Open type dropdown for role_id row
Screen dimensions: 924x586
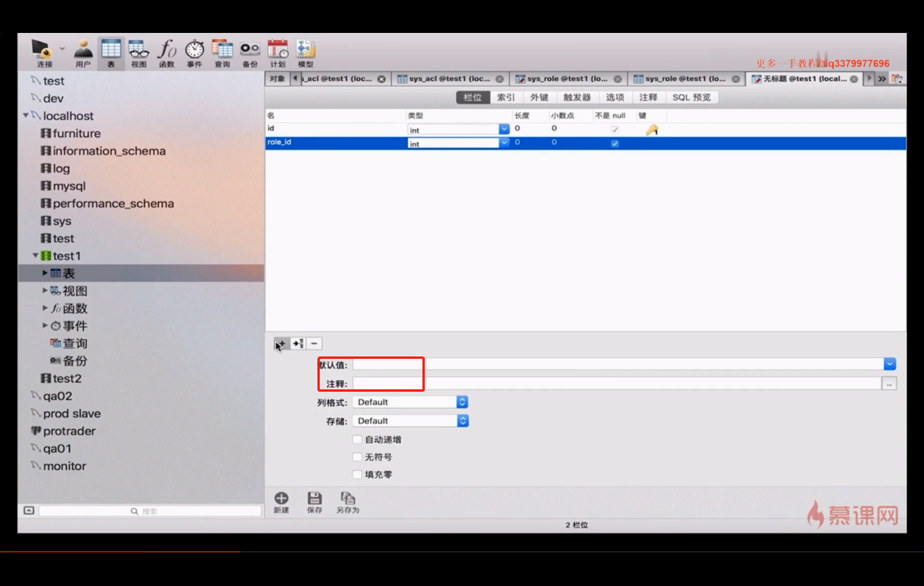coord(504,143)
